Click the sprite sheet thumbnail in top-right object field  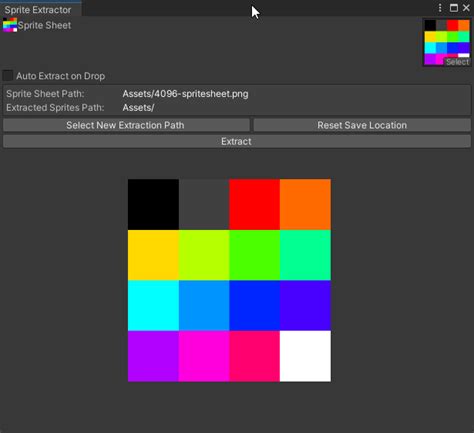point(447,42)
